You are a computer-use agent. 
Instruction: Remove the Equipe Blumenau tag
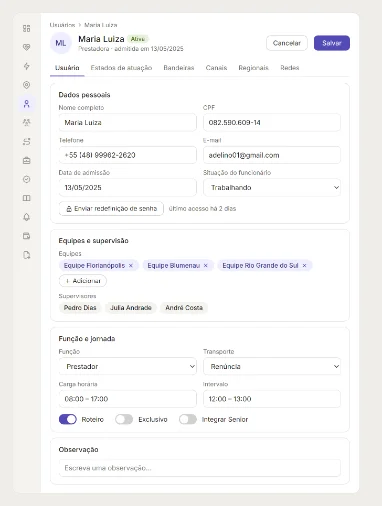205,265
